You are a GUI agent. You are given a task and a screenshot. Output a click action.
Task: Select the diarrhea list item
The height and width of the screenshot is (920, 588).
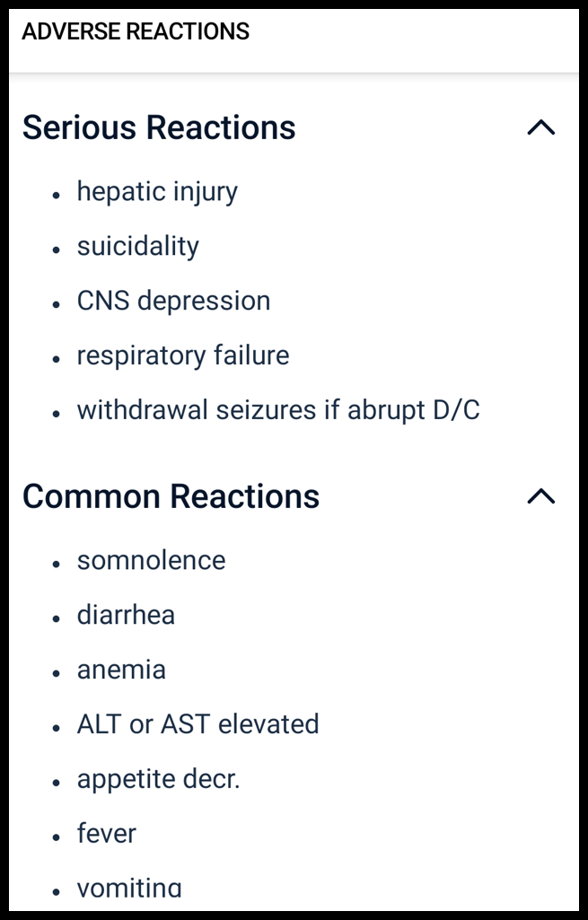(126, 615)
